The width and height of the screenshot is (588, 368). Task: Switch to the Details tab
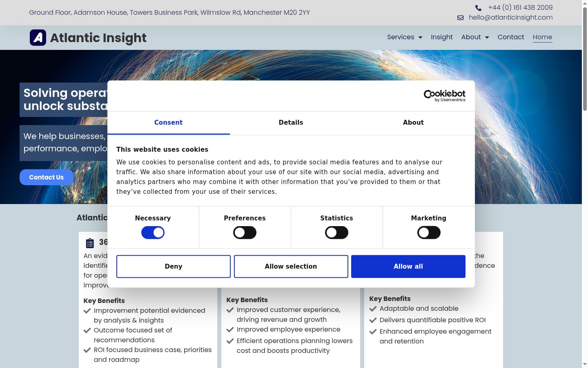291,123
